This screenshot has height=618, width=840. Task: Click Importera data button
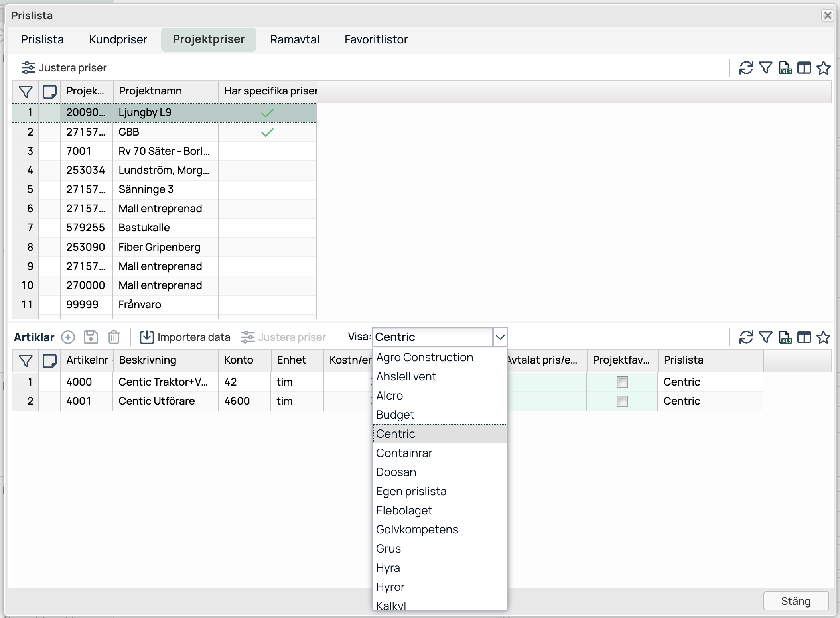[x=185, y=337]
